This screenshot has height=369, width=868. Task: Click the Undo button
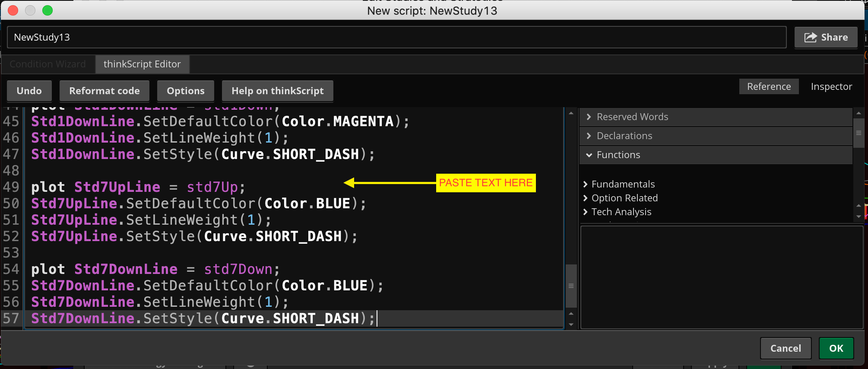(x=29, y=91)
